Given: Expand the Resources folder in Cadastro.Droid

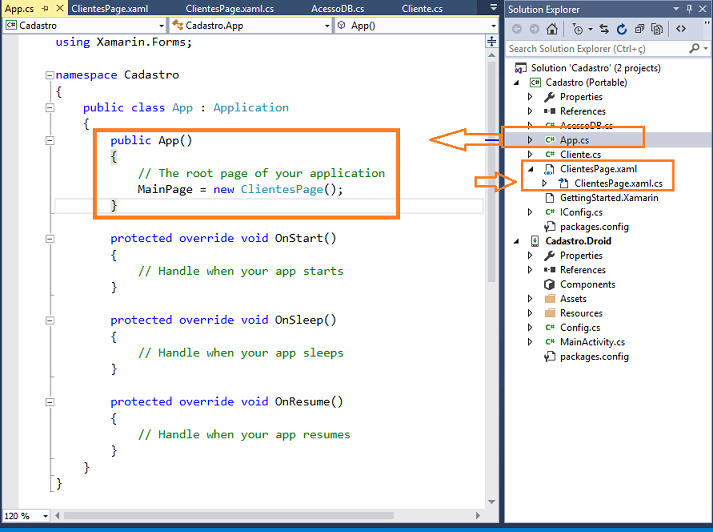Looking at the screenshot, I should click(x=531, y=313).
